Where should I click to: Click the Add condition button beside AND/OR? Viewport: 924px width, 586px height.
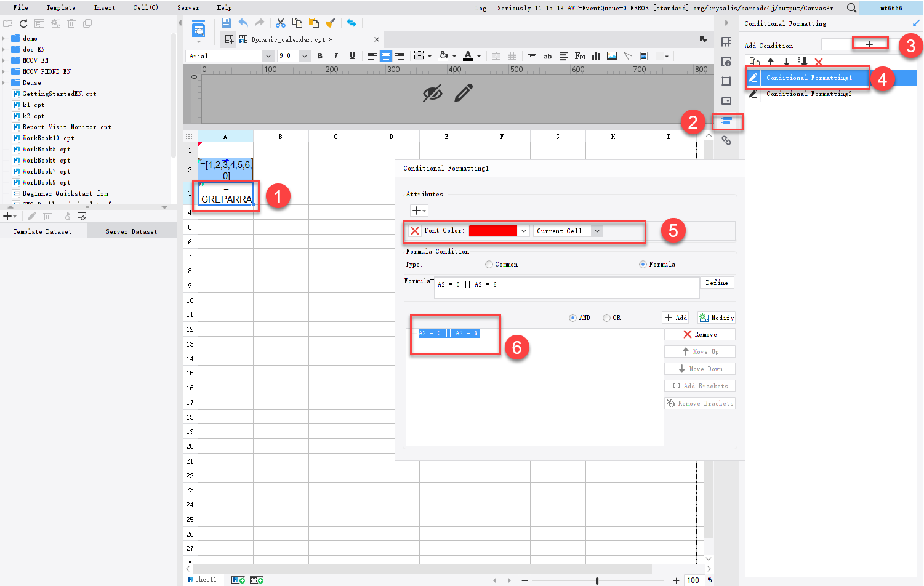pos(675,318)
